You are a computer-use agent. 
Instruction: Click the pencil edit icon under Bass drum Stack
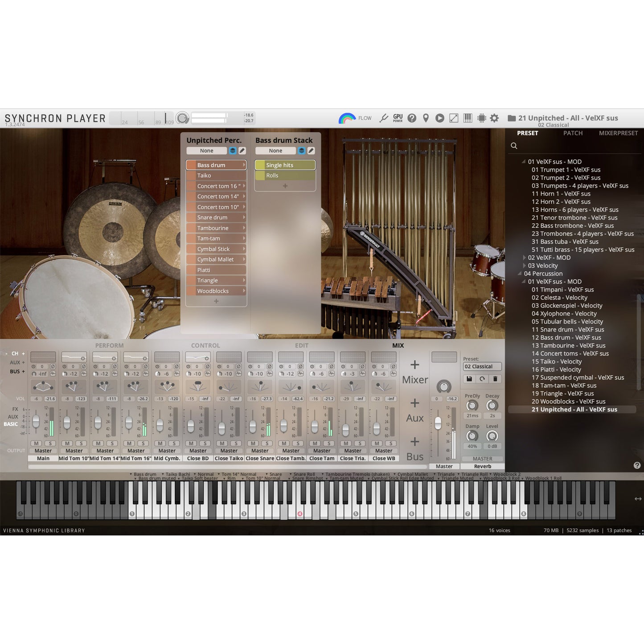311,151
